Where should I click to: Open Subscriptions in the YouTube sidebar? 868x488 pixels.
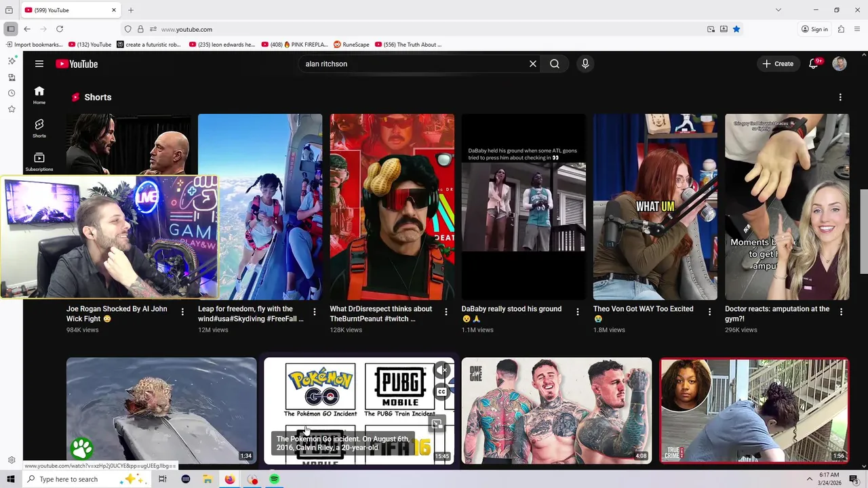coord(39,161)
